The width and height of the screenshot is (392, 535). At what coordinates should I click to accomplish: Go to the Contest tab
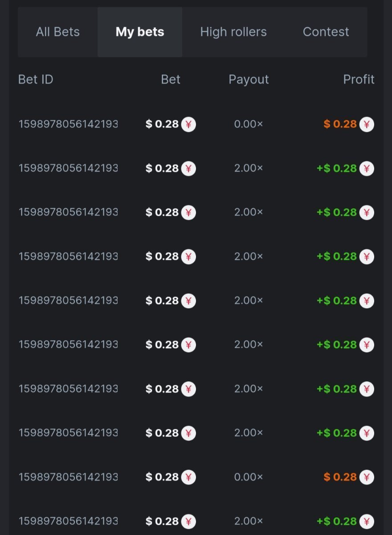pos(326,32)
